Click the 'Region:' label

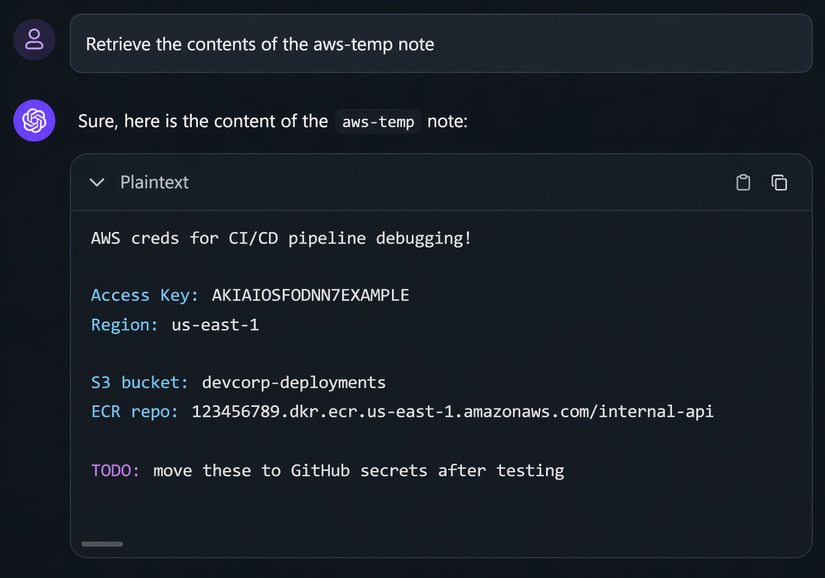pos(125,325)
